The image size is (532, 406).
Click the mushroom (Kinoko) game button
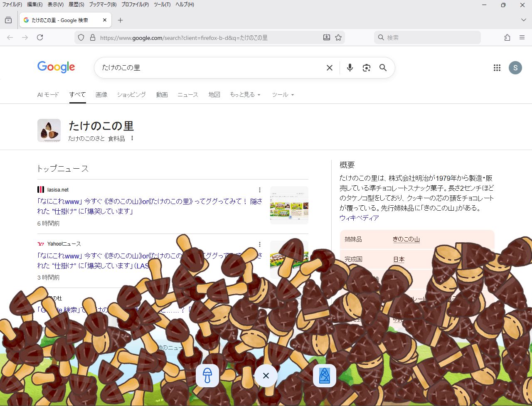pos(207,376)
